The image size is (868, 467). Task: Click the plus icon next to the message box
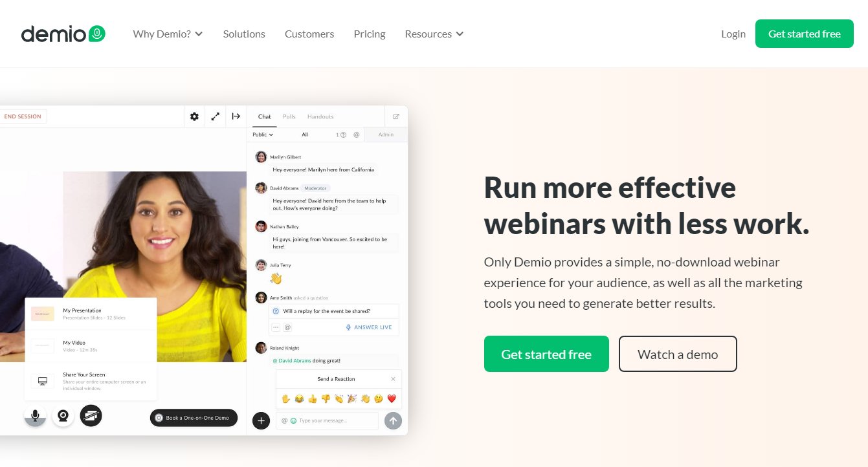click(261, 420)
